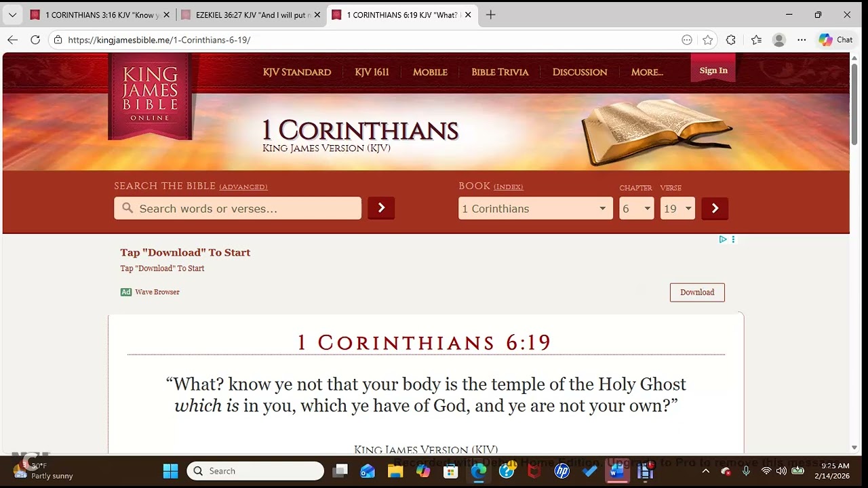Image resolution: width=868 pixels, height=488 pixels.
Task: Open the Bible Trivia menu item
Action: point(500,72)
